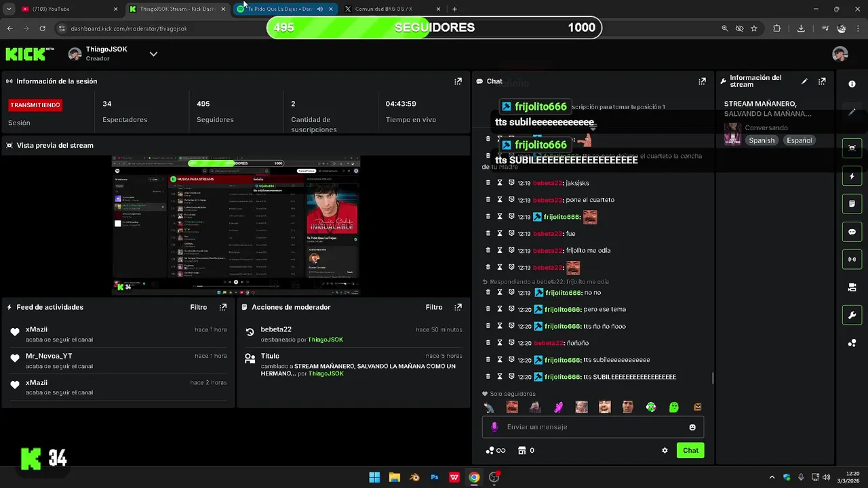Open File Explorer from taskbar
This screenshot has width=868, height=488.
click(394, 477)
